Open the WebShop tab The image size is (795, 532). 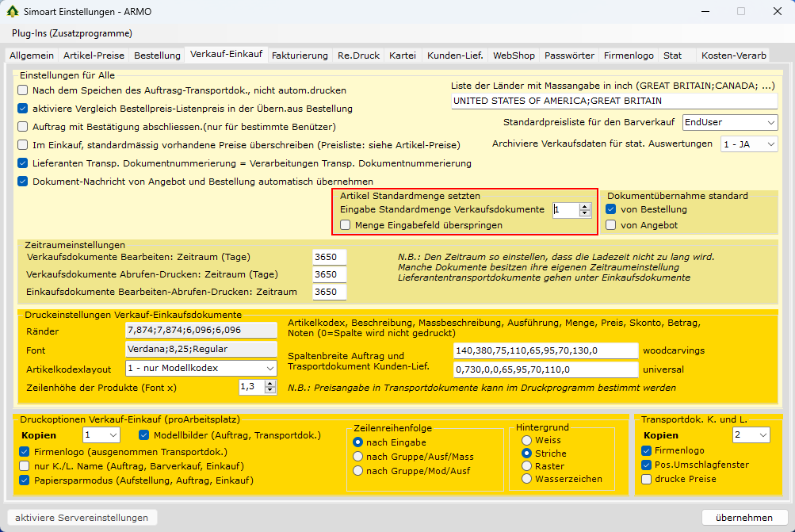[514, 55]
